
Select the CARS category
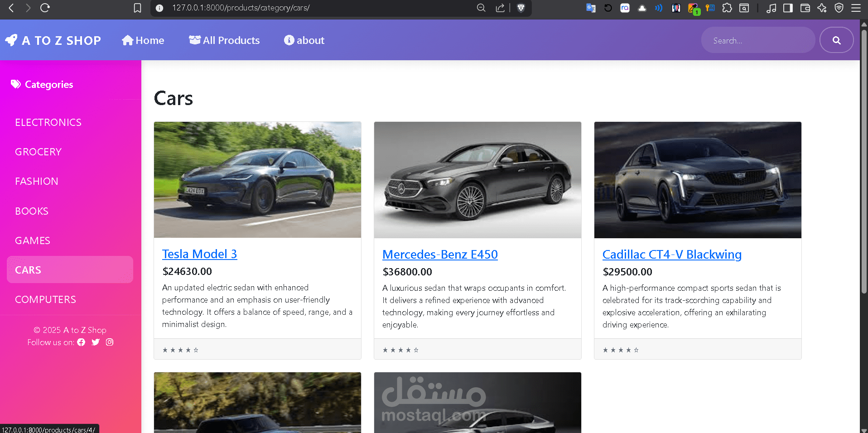point(70,270)
